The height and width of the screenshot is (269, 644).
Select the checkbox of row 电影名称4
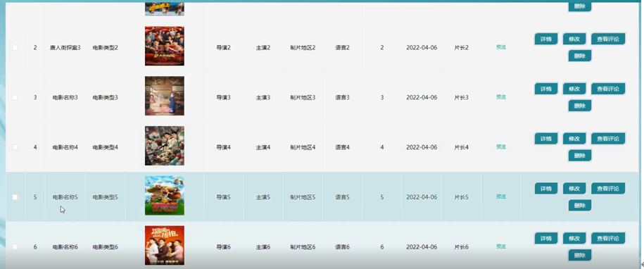pyautogui.click(x=15, y=147)
